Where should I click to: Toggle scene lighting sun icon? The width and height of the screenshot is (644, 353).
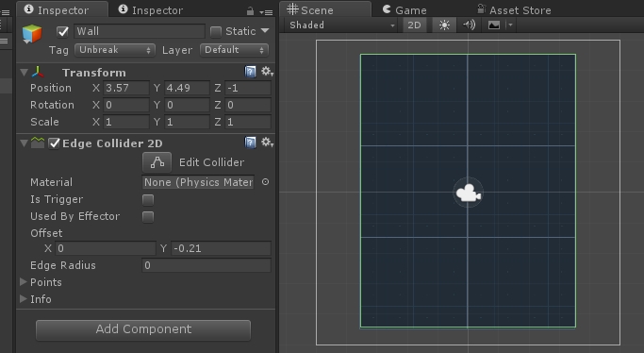444,25
